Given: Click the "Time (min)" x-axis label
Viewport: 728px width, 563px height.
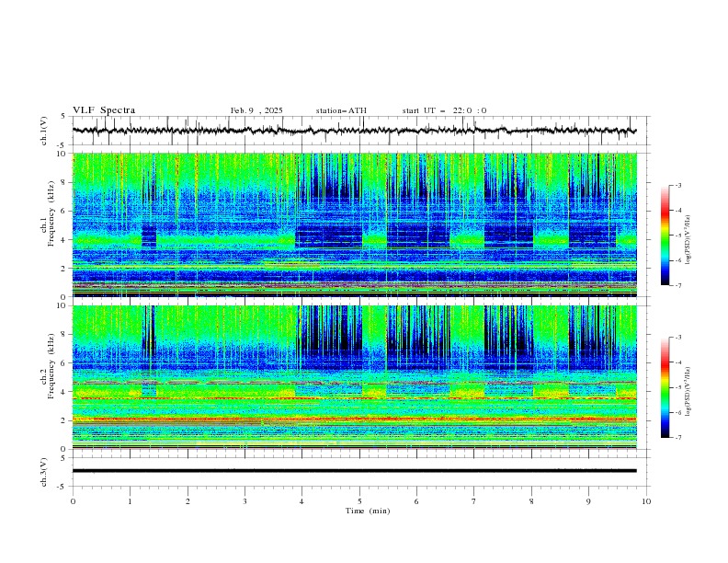Looking at the screenshot, I should (x=368, y=511).
